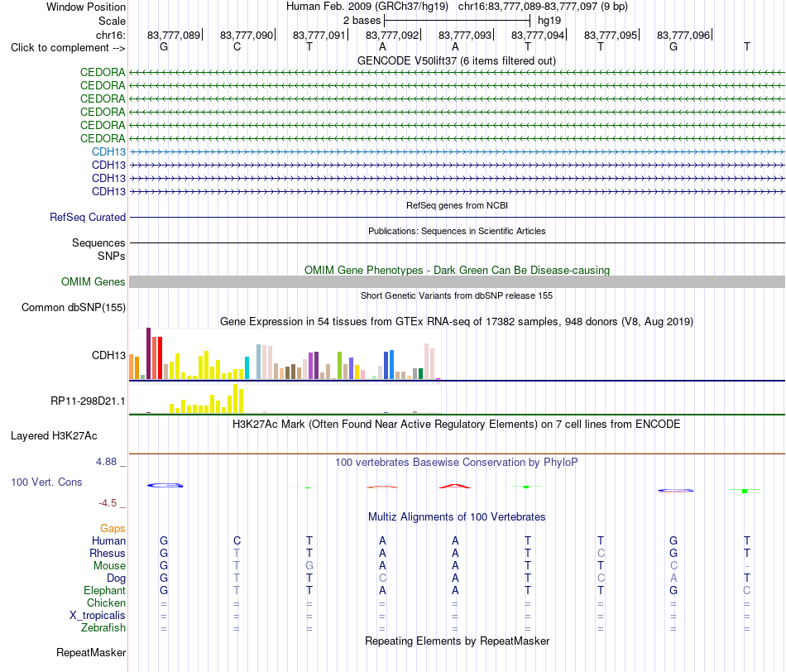Click the Sequences track label
Image resolution: width=786 pixels, height=672 pixels.
(98, 242)
